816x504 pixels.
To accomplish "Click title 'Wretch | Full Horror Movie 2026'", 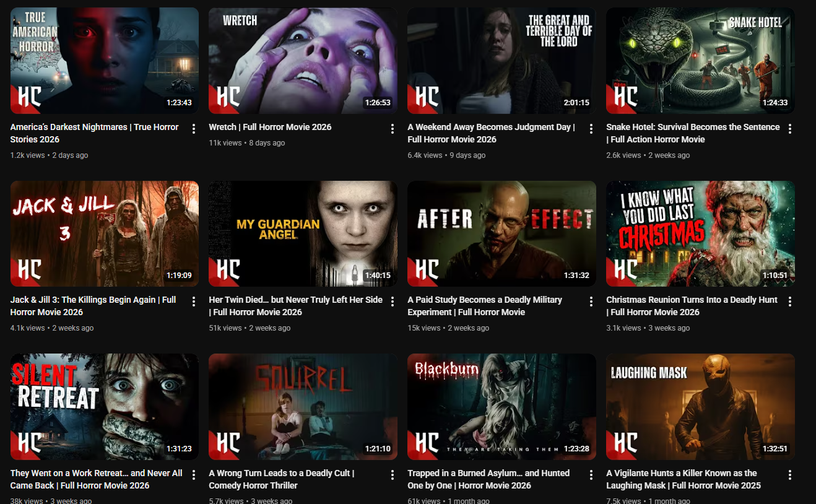I will [x=270, y=127].
